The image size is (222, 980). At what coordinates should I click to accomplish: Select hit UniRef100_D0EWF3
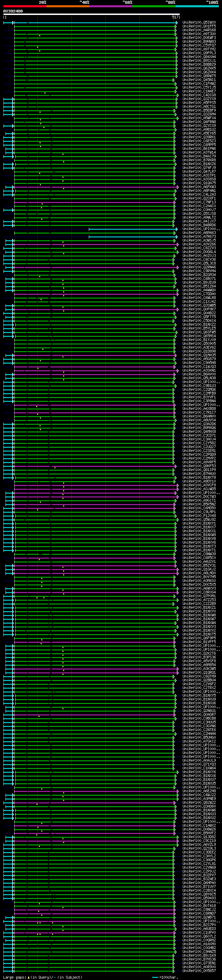199,38
